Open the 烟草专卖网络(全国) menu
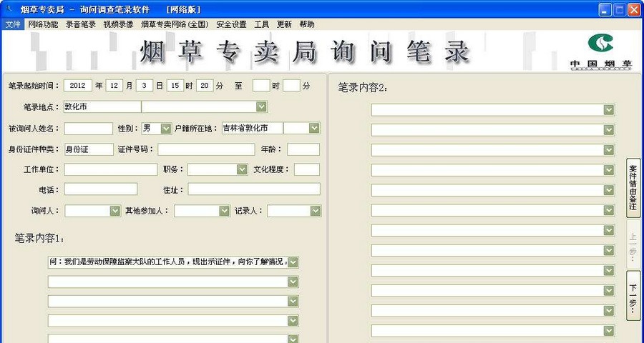644x343 pixels. click(x=175, y=24)
